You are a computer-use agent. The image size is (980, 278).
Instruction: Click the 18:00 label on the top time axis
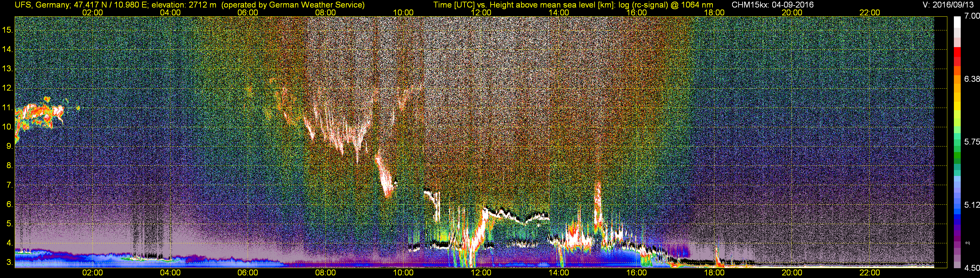pyautogui.click(x=714, y=12)
